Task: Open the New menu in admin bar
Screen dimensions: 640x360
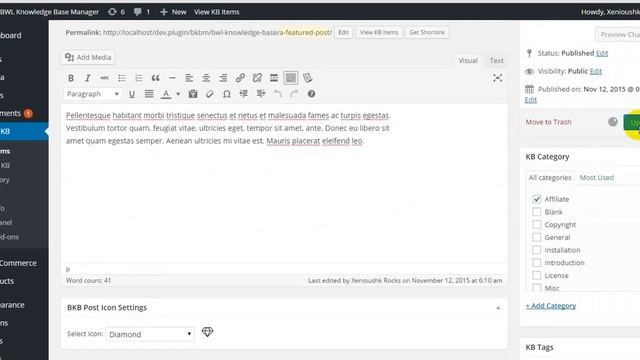Action: tap(173, 12)
